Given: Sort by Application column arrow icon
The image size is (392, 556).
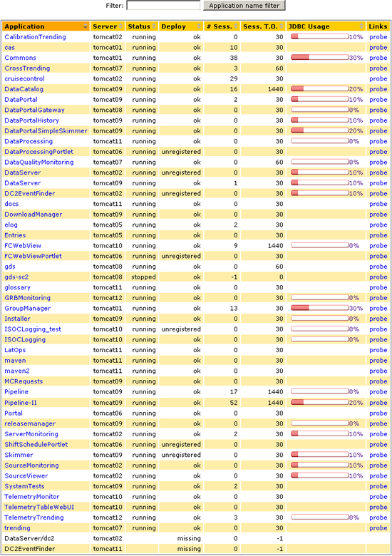Looking at the screenshot, I should coord(86,26).
